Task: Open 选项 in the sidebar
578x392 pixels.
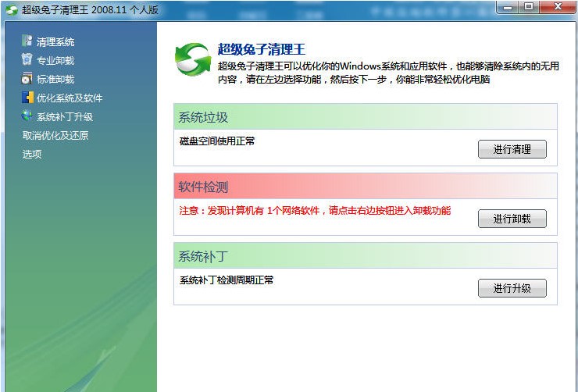Action: [32, 154]
